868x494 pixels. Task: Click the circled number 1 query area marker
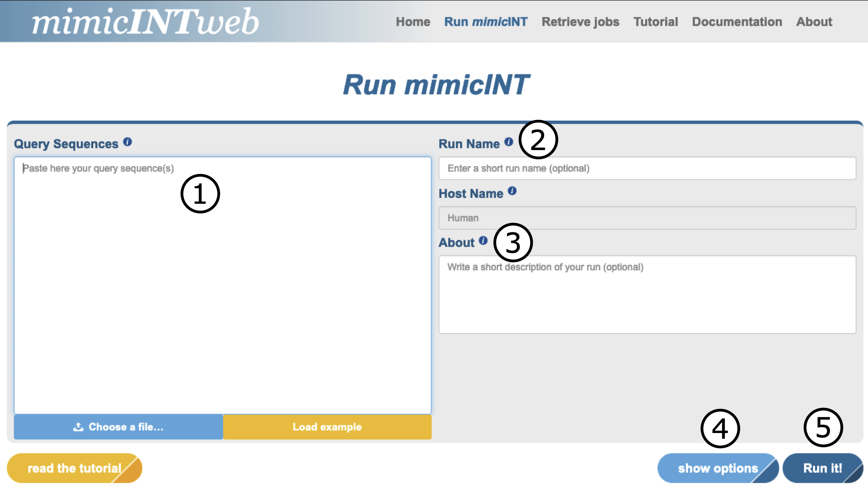coord(201,194)
